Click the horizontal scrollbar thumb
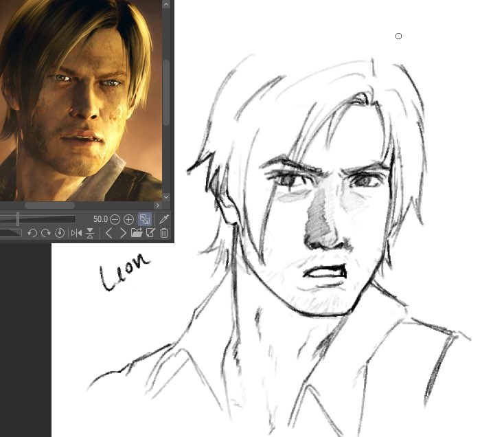 click(50, 205)
